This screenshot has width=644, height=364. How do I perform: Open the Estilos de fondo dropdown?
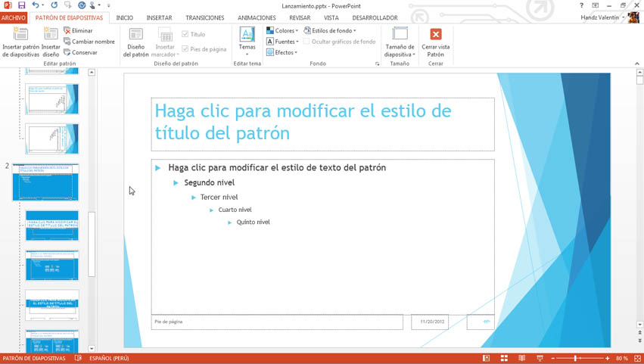coord(330,31)
